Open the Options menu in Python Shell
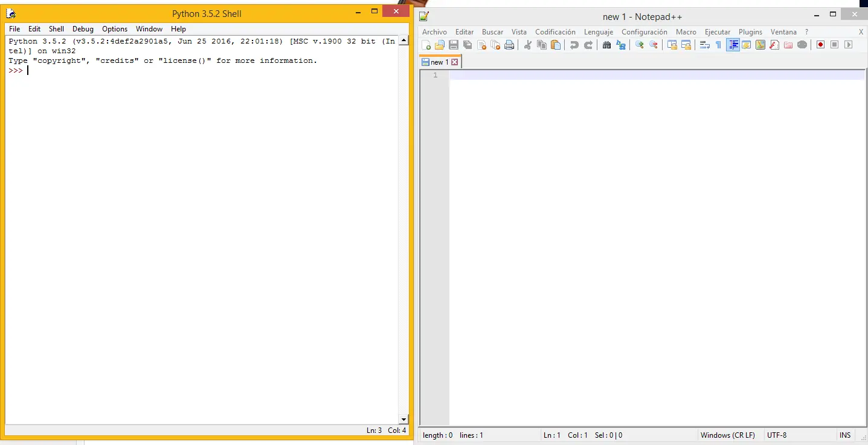 (x=115, y=29)
